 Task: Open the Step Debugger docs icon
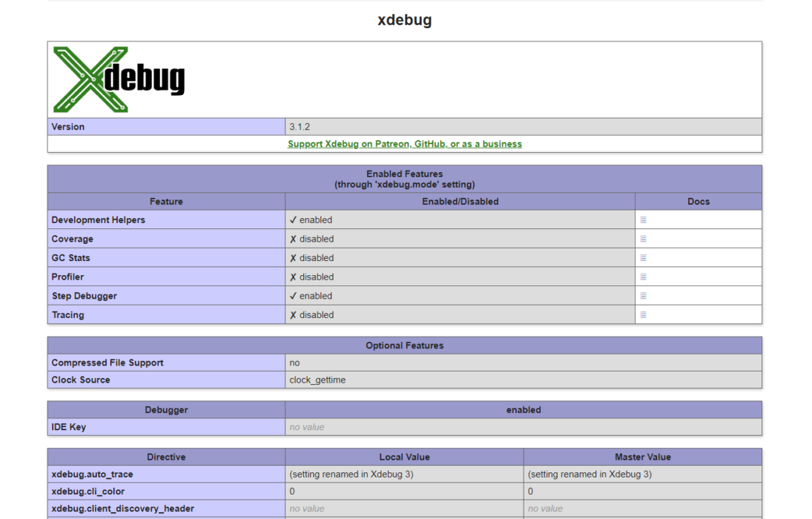click(x=643, y=296)
